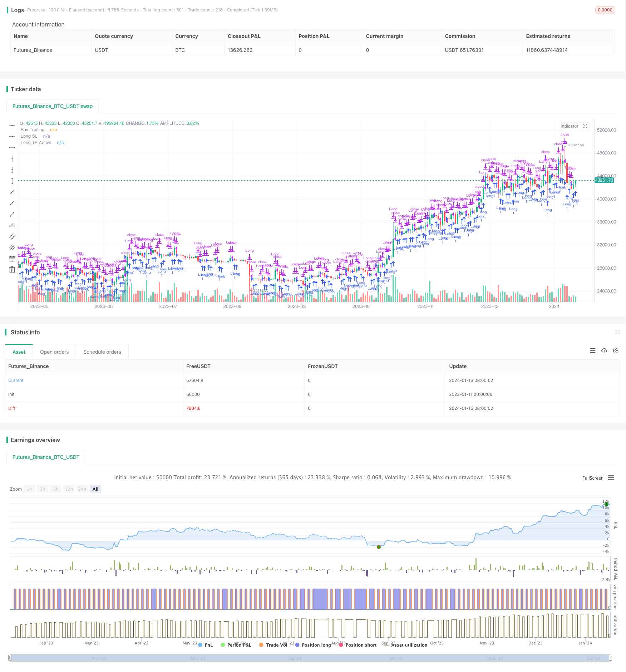This screenshot has height=672, width=626.
Task: Select the Futures_Binance_BTC_USDT:swap ticker tab
Action: coord(53,106)
